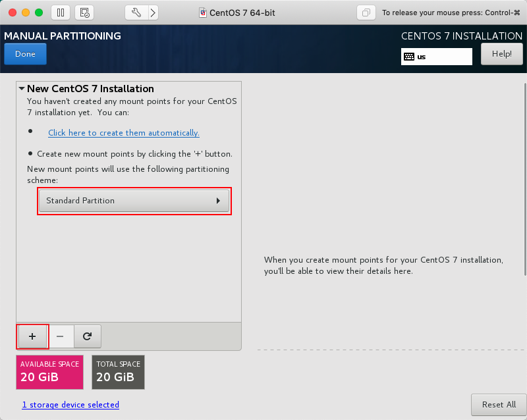Click the link to create mount points automatically
Screen dimensions: 527x420
coord(124,133)
